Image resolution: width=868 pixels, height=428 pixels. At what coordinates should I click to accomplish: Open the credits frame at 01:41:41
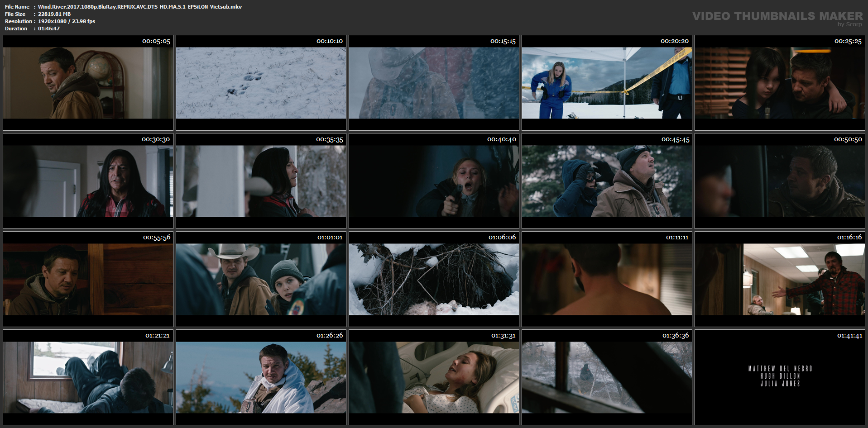[x=780, y=377]
